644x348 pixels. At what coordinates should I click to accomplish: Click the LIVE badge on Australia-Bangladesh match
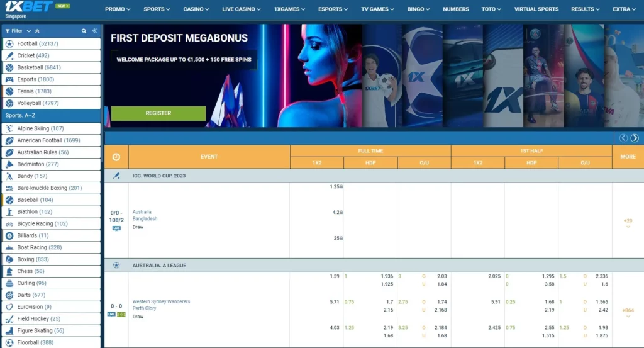coord(116,228)
